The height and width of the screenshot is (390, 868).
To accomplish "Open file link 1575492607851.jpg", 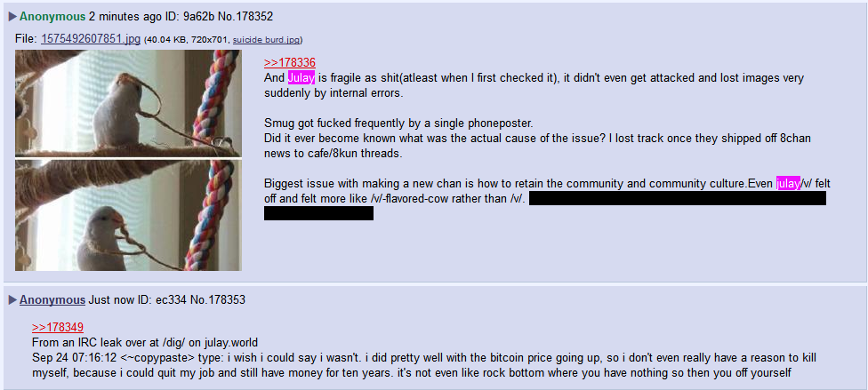I will pyautogui.click(x=91, y=39).
